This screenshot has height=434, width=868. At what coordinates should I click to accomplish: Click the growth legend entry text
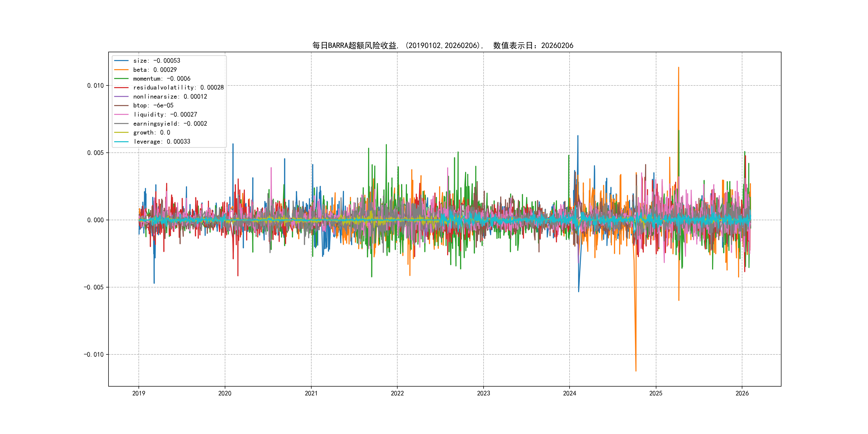tap(151, 132)
